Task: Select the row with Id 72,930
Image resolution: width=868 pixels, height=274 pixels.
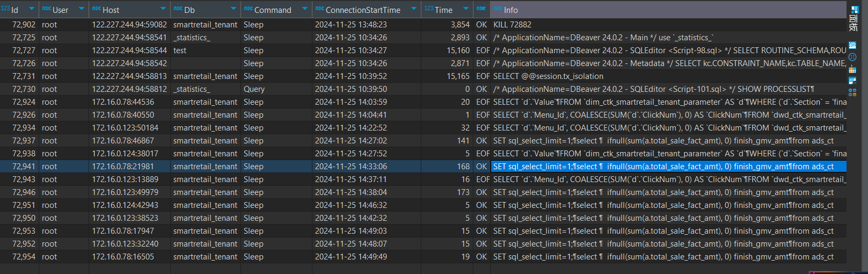Action: click(x=24, y=89)
